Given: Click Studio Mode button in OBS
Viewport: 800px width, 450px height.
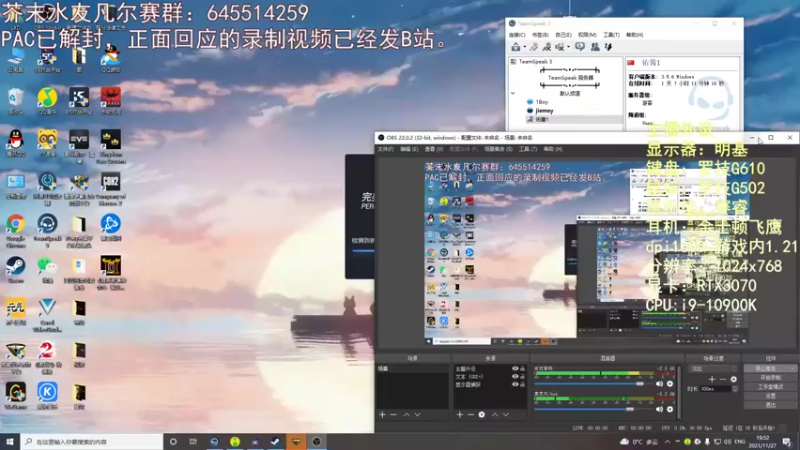Looking at the screenshot, I should click(770, 387).
